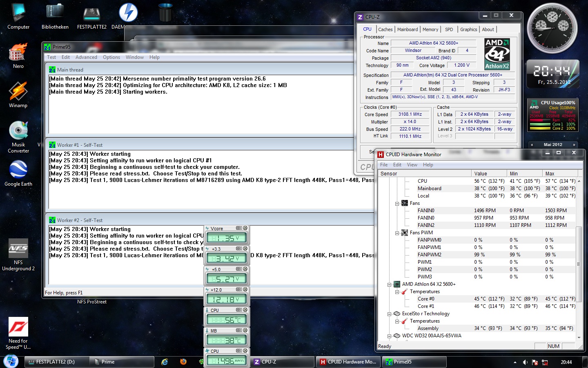Open settings of the +3.3 voltage gadget
The width and height of the screenshot is (588, 368).
(x=239, y=249)
